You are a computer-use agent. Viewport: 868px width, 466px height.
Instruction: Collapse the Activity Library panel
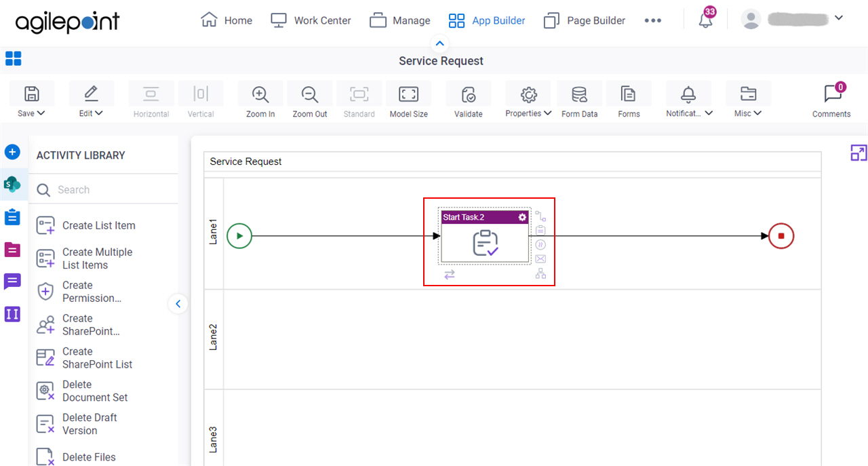point(178,304)
